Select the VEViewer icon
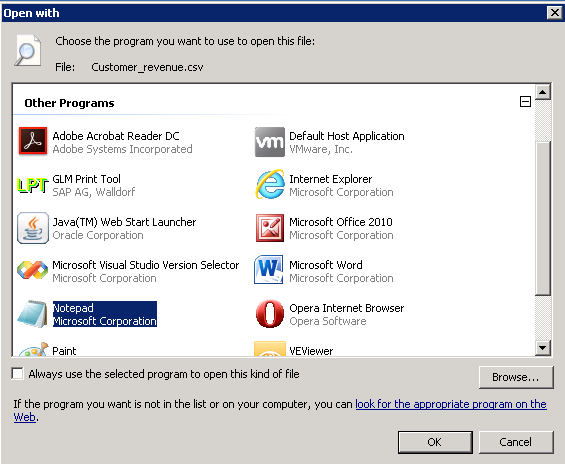The height and width of the screenshot is (464, 565). pos(270,349)
